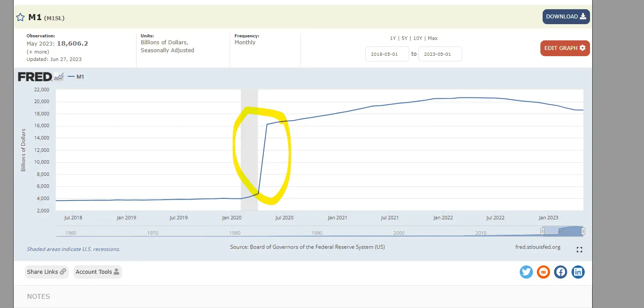
Task: Switch to 10Y time range
Action: [x=417, y=38]
